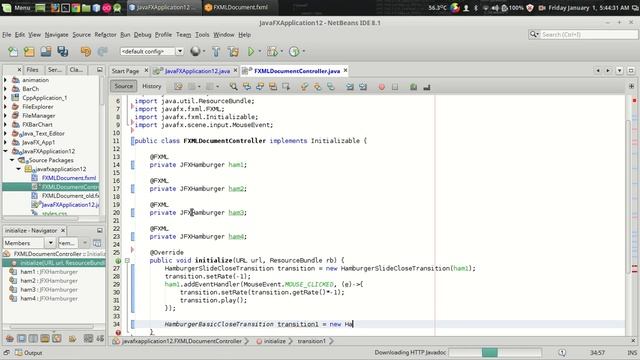Click the Debug Project toolbar icon
640x360 pixels.
tap(272, 51)
